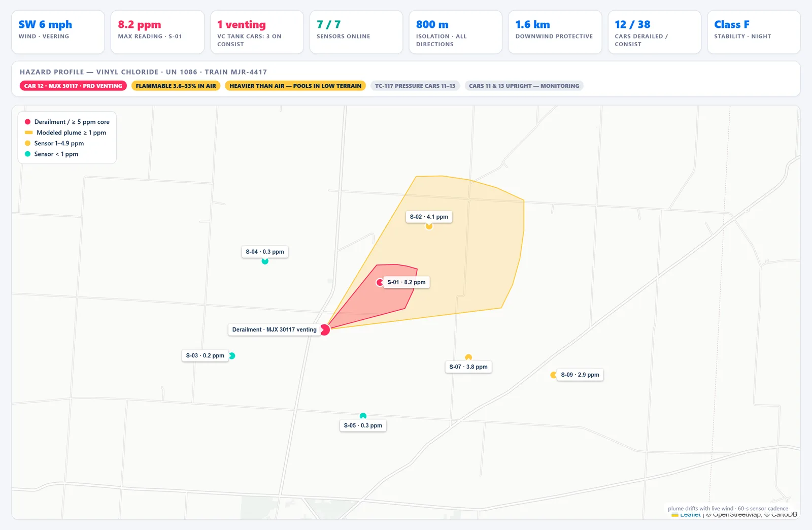Open the SW 6 mph wind card
The width and height of the screenshot is (812, 530).
pyautogui.click(x=58, y=32)
